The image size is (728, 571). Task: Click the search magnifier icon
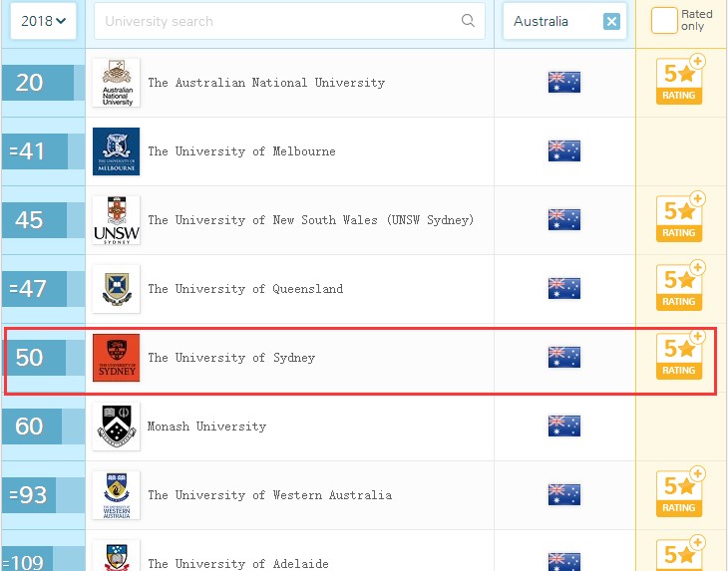(x=469, y=21)
